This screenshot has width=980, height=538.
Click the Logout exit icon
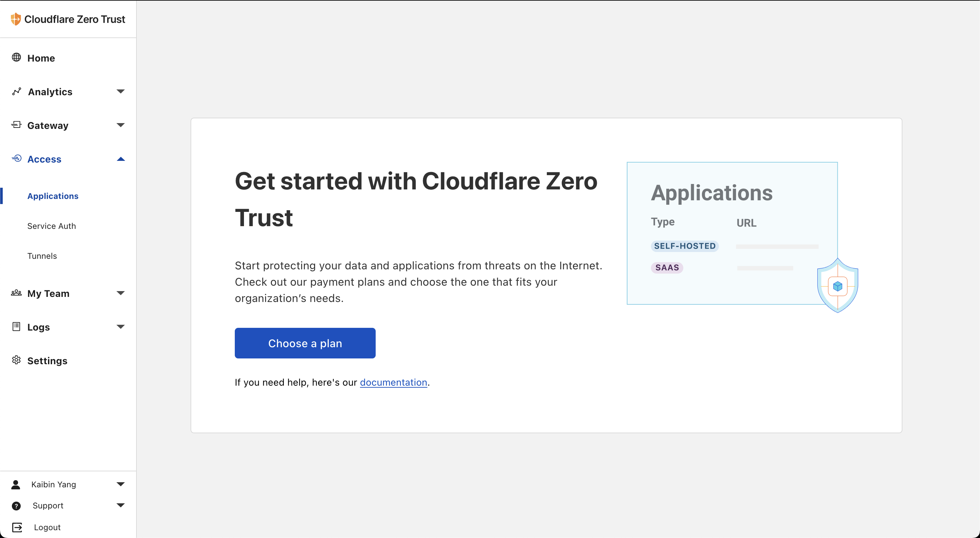tap(17, 527)
